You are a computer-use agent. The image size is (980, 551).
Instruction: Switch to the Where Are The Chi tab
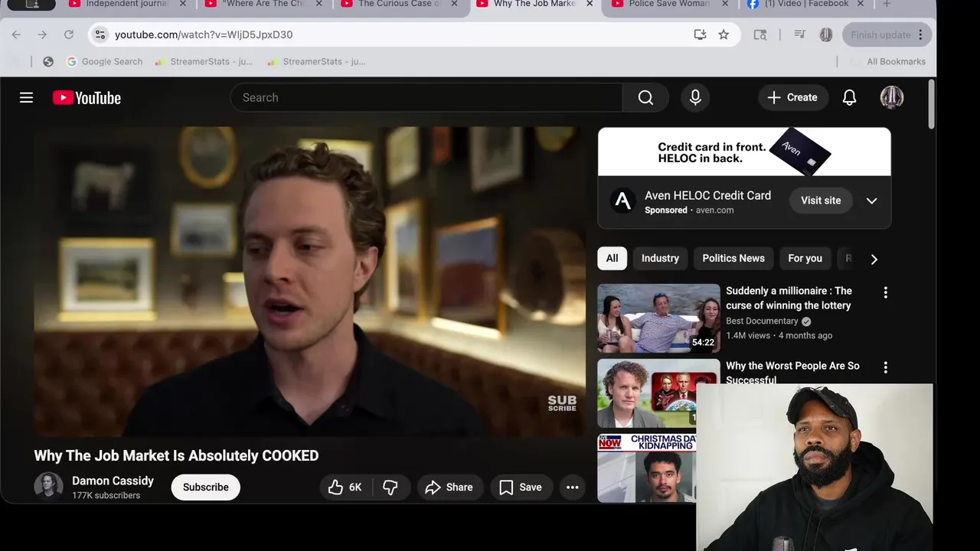[263, 4]
